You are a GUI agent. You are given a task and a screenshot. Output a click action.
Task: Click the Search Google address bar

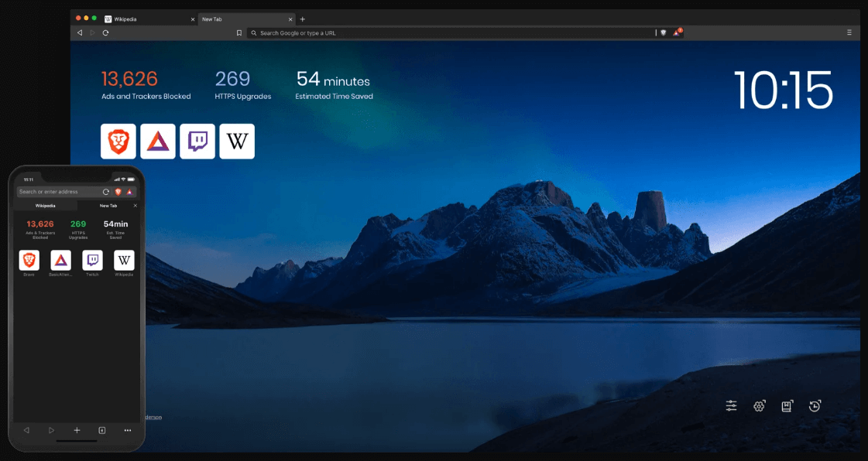tap(387, 32)
